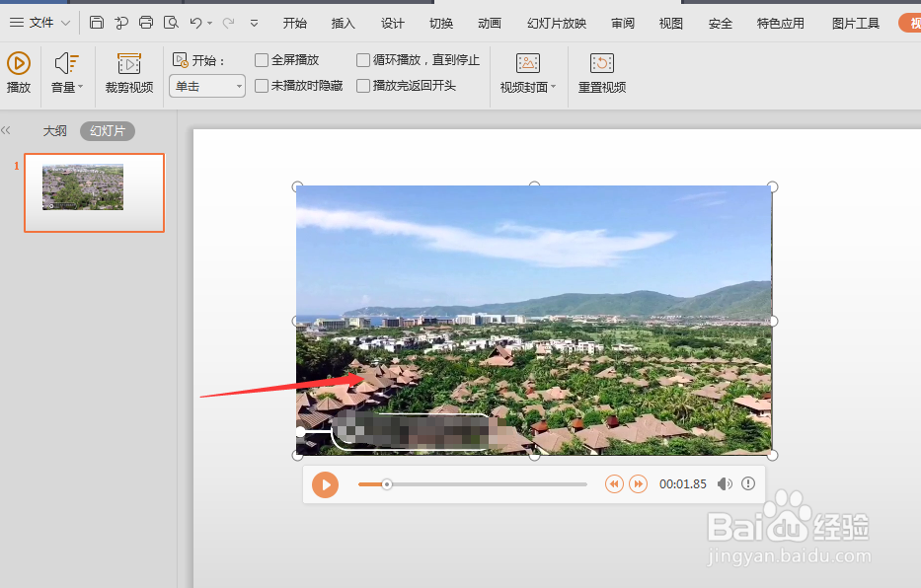Enable 全屏播放 full screen playback
921x588 pixels.
(x=264, y=59)
